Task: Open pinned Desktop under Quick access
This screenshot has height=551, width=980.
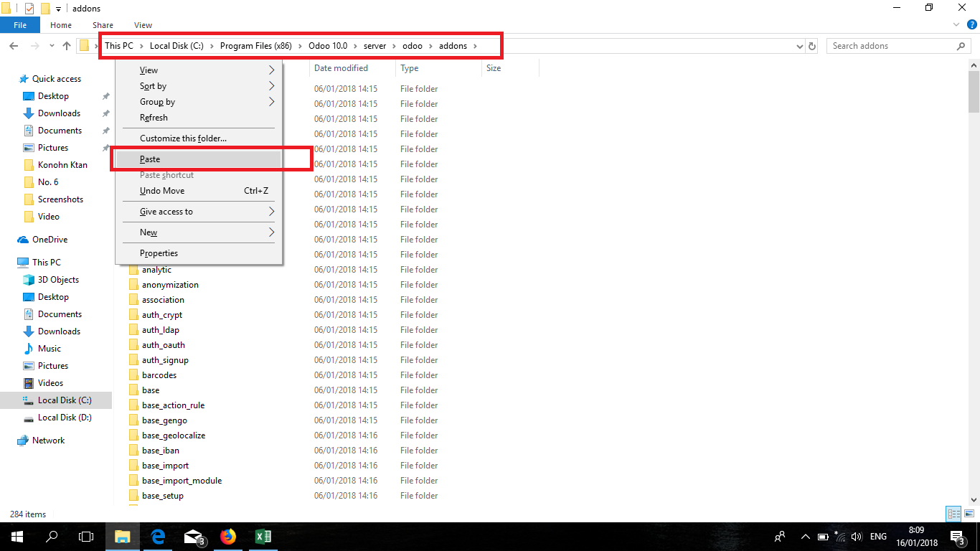Action: [53, 96]
